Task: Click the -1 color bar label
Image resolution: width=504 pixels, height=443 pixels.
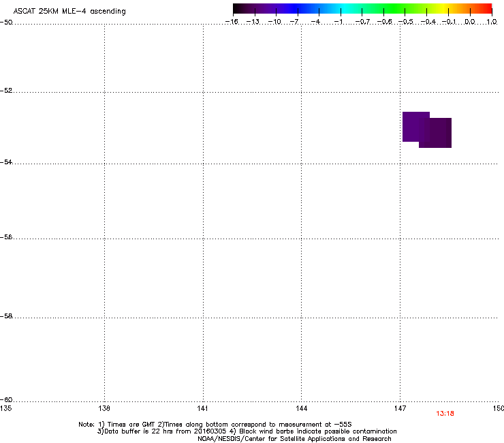Action: point(338,22)
